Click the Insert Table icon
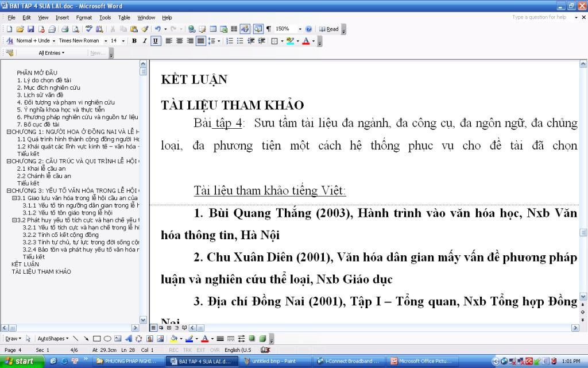The height and width of the screenshot is (368, 588). pos(214,28)
